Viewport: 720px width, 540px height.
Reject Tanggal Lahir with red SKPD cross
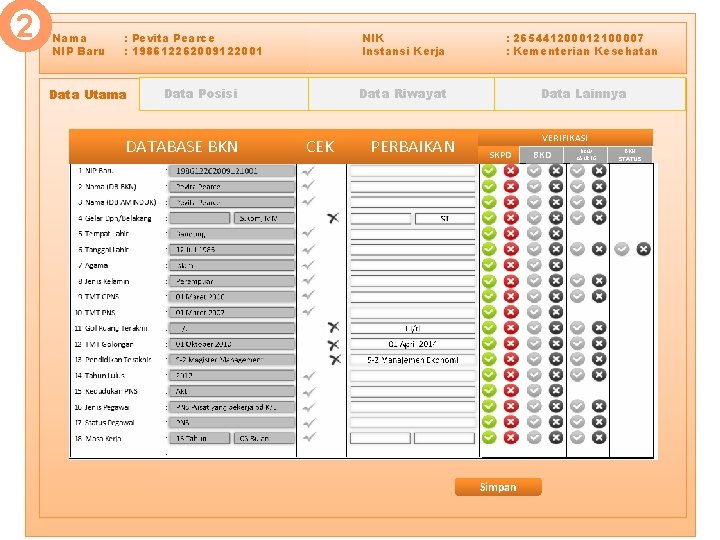(x=511, y=249)
